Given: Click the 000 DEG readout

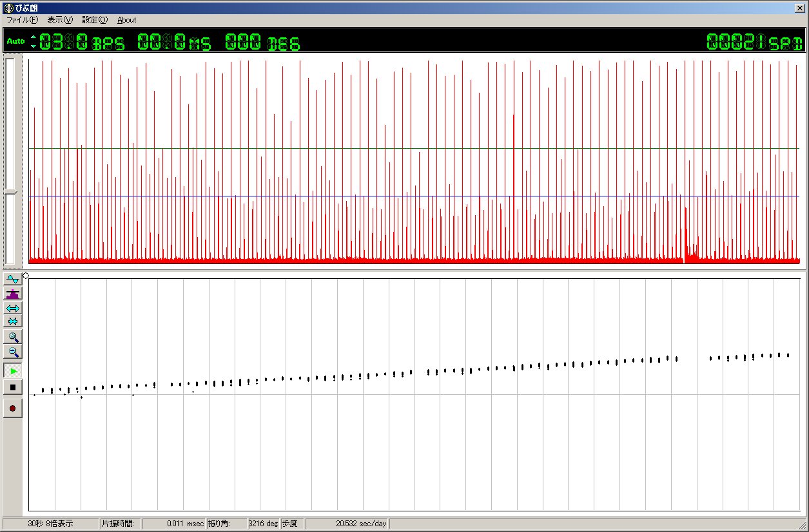Looking at the screenshot, I should click(262, 43).
